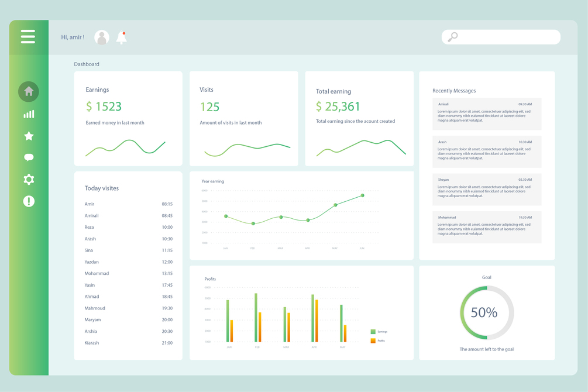Viewport: 588px width, 392px height.
Task: Select the Yasin 17:45 visit row
Action: pyautogui.click(x=129, y=285)
